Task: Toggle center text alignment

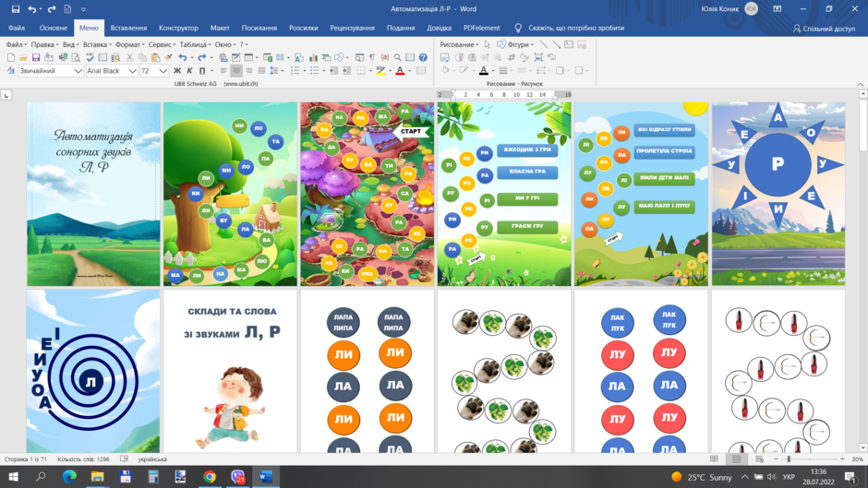Action: click(x=236, y=71)
